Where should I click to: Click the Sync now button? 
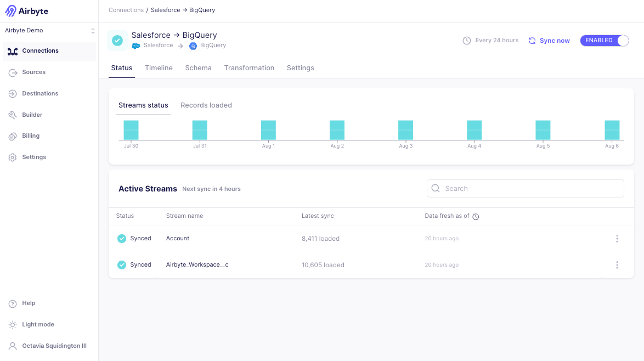click(x=549, y=41)
